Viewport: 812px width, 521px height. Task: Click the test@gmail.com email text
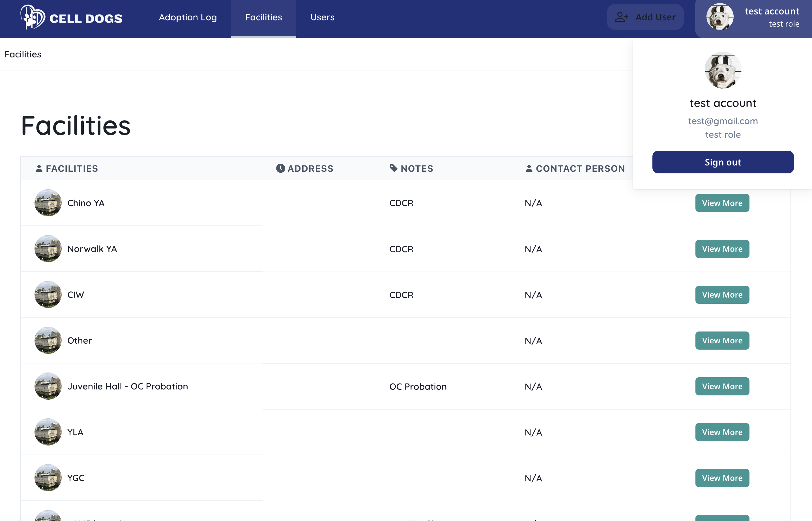723,121
